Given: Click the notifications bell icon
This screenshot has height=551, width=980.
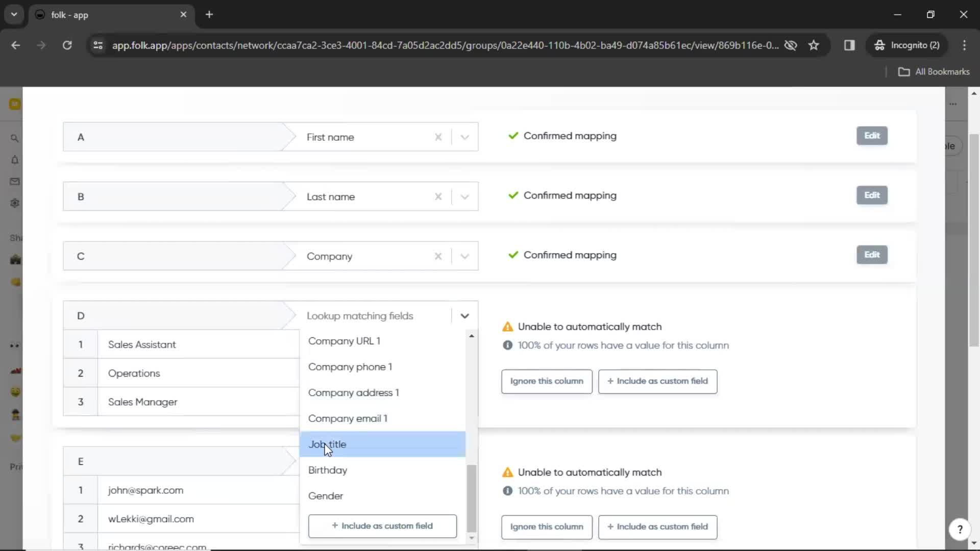Looking at the screenshot, I should tap(15, 160).
